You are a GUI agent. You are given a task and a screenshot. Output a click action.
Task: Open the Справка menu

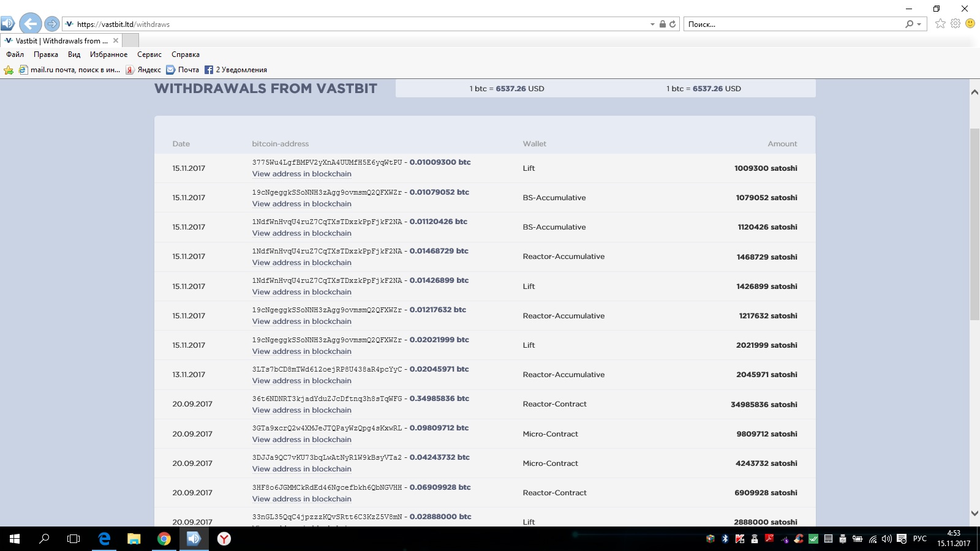pyautogui.click(x=186, y=54)
